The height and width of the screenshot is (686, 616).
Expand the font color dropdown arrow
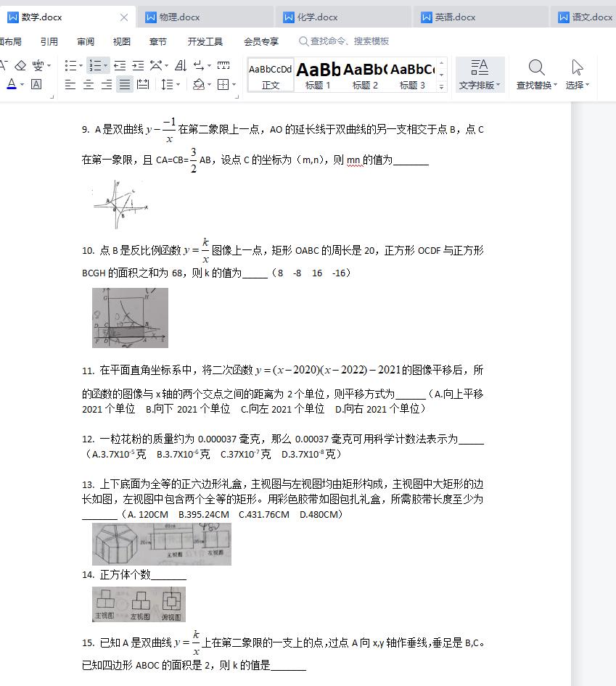point(22,85)
